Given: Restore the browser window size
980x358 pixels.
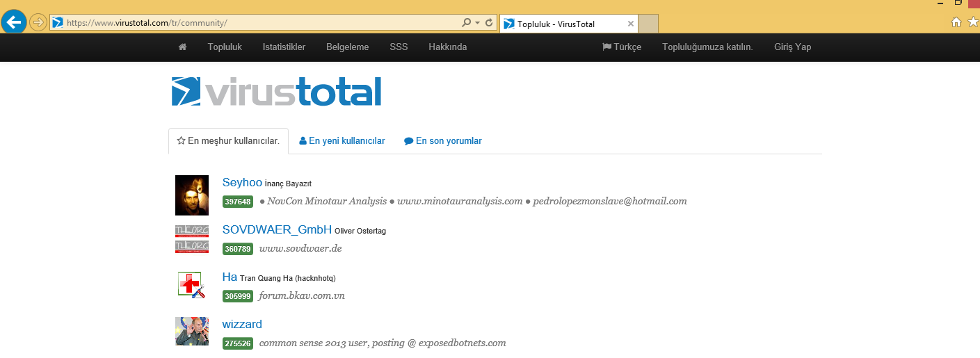Looking at the screenshot, I should pyautogui.click(x=958, y=3).
